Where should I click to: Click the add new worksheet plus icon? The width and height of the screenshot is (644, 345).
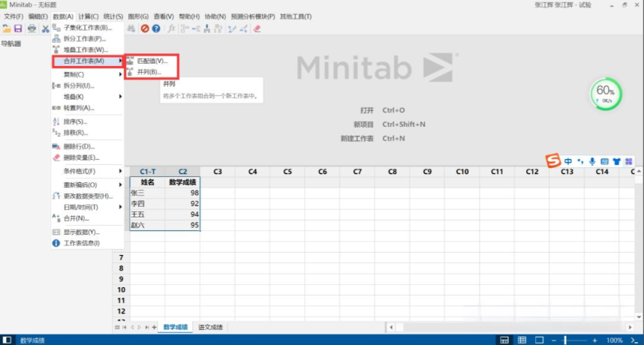point(154,327)
